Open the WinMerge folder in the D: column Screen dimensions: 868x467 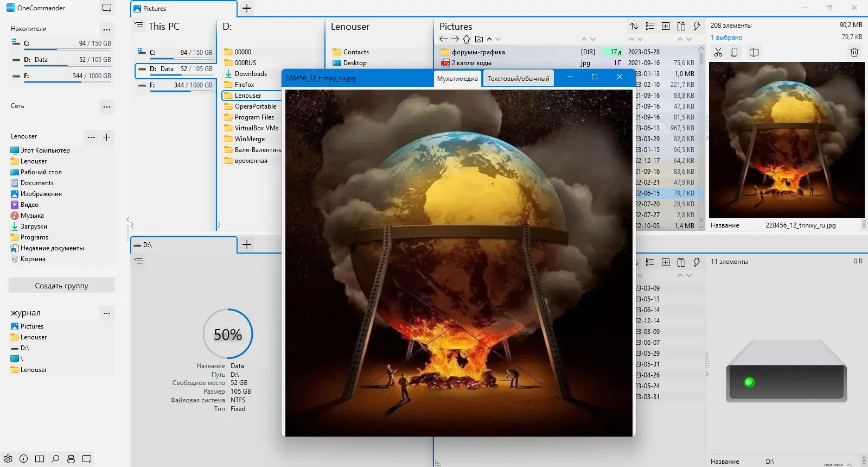(250, 139)
